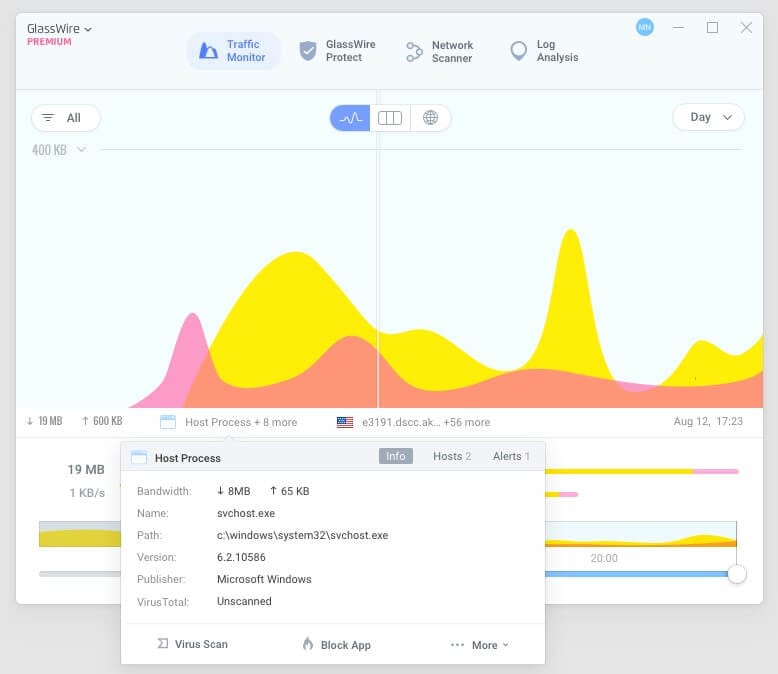The image size is (778, 674).
Task: Click the Network Scanner nodes icon
Action: pyautogui.click(x=414, y=52)
